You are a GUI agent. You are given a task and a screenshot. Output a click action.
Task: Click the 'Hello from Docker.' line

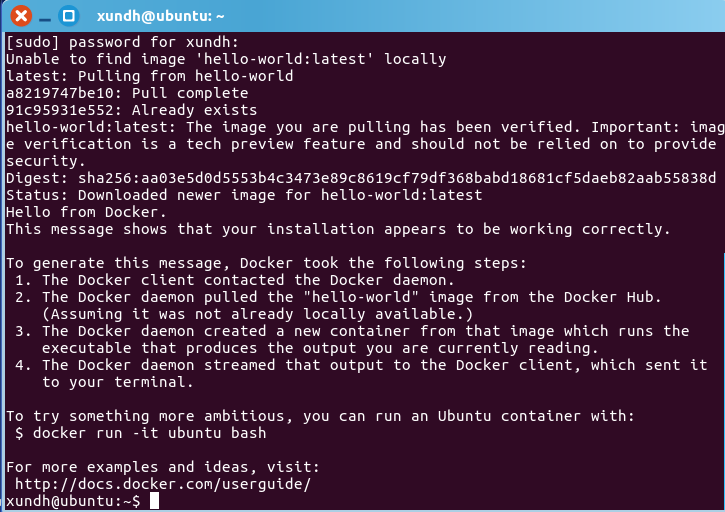point(87,212)
